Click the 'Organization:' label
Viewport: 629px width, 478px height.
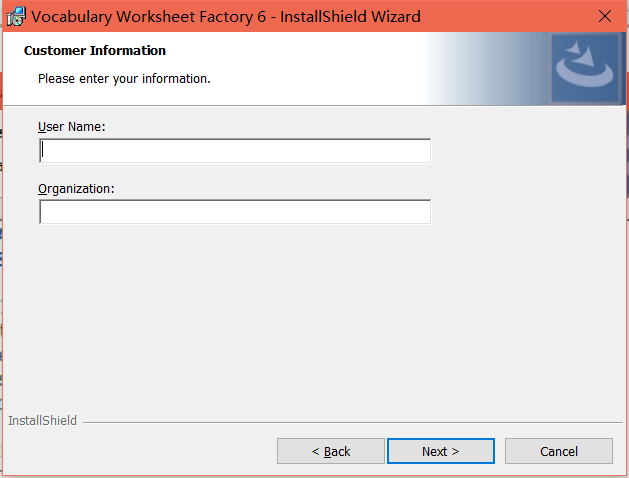click(x=76, y=189)
